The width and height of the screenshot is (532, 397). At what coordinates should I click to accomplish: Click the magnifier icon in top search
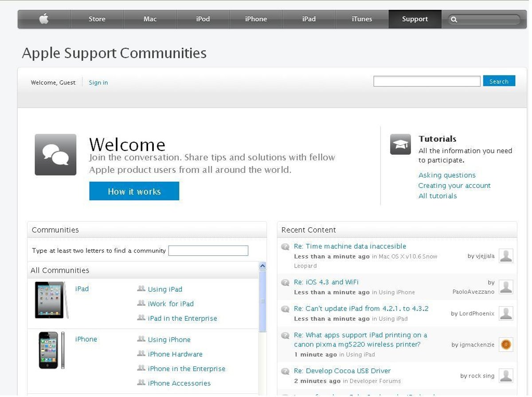[x=454, y=19]
